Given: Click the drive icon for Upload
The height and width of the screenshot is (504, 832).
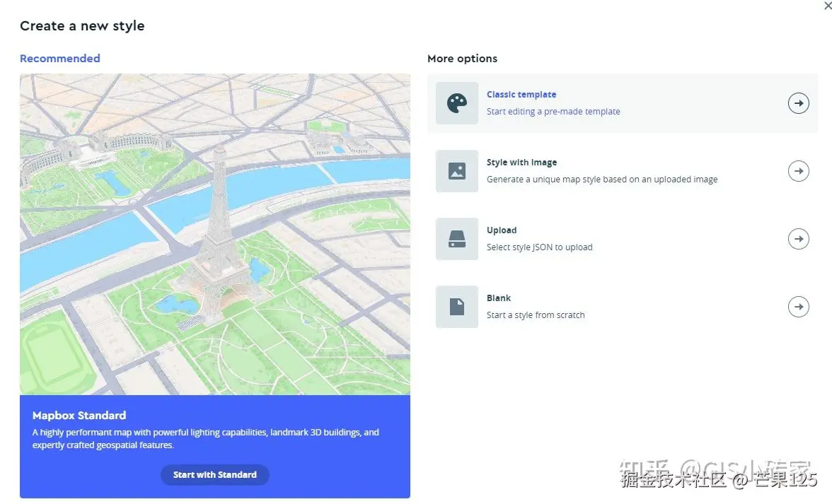Looking at the screenshot, I should 457,239.
